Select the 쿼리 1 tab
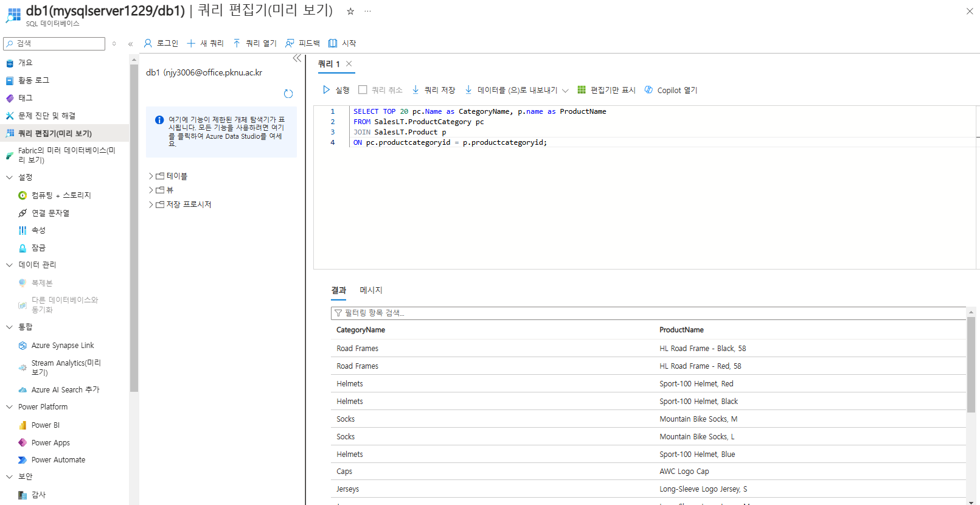 (329, 64)
